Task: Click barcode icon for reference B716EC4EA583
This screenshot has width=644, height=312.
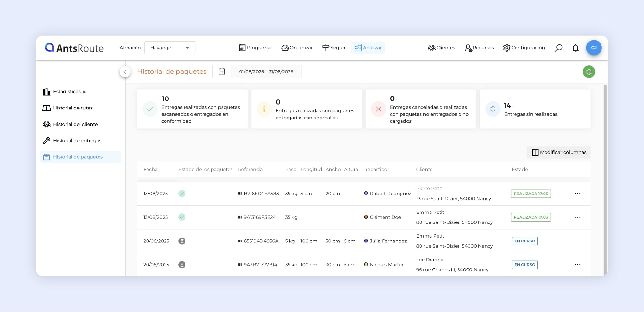Action: (240, 194)
